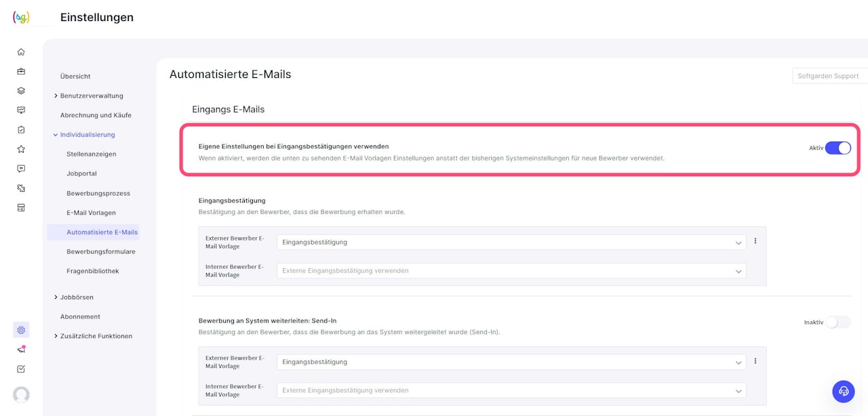This screenshot has height=416, width=868.
Task: Open the Abonnement page
Action: click(80, 316)
